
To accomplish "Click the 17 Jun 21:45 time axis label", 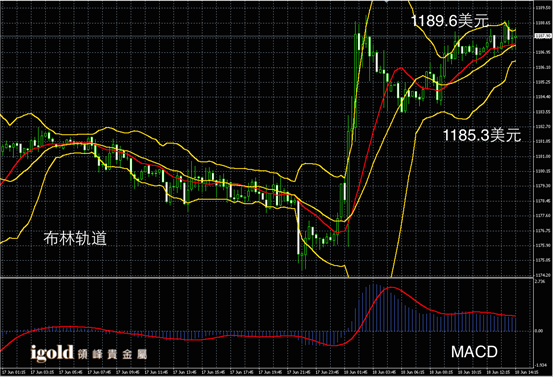I will pos(298,372).
